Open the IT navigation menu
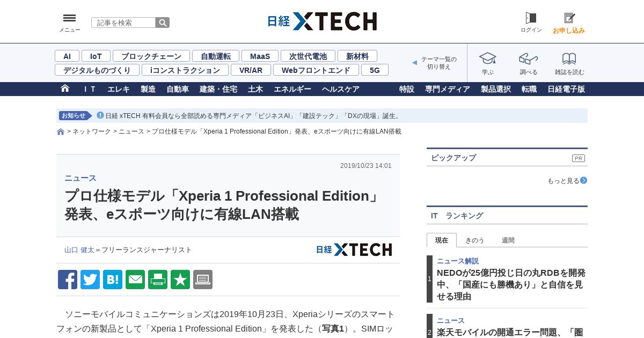Viewport: 644px width, 338px height. click(x=90, y=89)
